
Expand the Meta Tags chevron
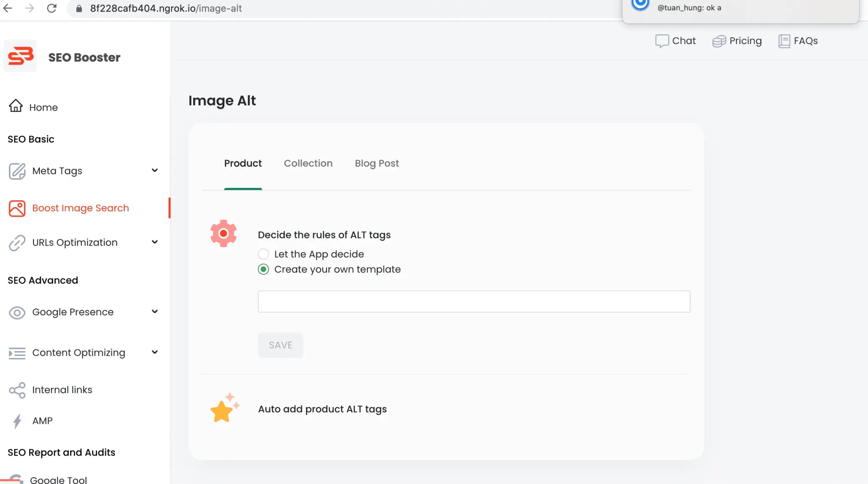[155, 171]
